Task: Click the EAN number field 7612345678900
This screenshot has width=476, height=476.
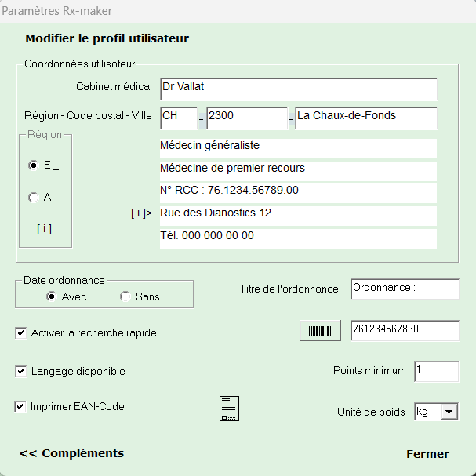Action: point(404,331)
